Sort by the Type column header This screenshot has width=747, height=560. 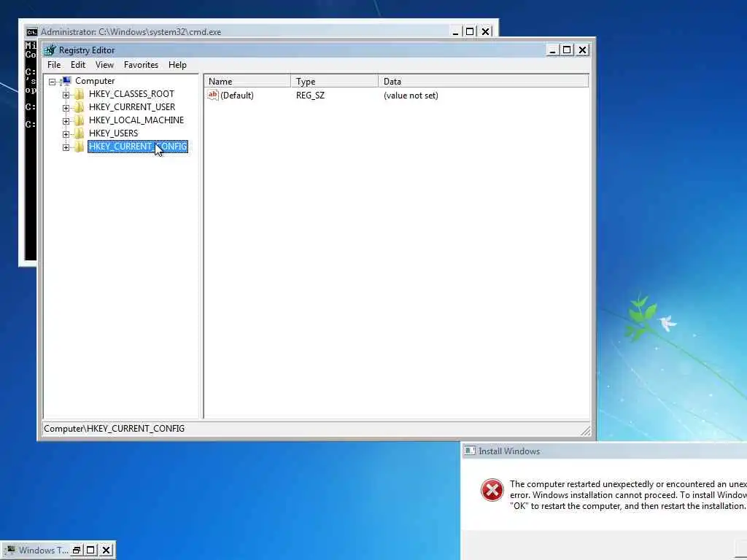[x=334, y=82]
